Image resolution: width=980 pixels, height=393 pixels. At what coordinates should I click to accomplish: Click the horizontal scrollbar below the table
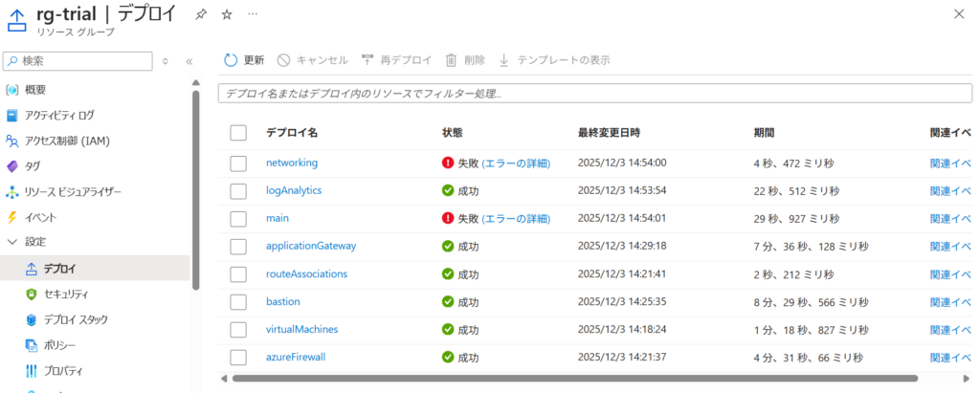point(574,379)
